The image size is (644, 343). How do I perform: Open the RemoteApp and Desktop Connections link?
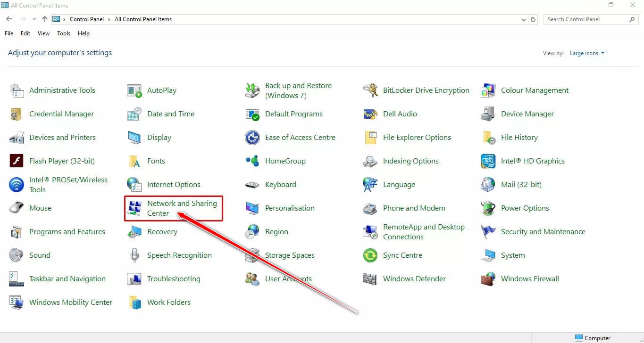(424, 232)
